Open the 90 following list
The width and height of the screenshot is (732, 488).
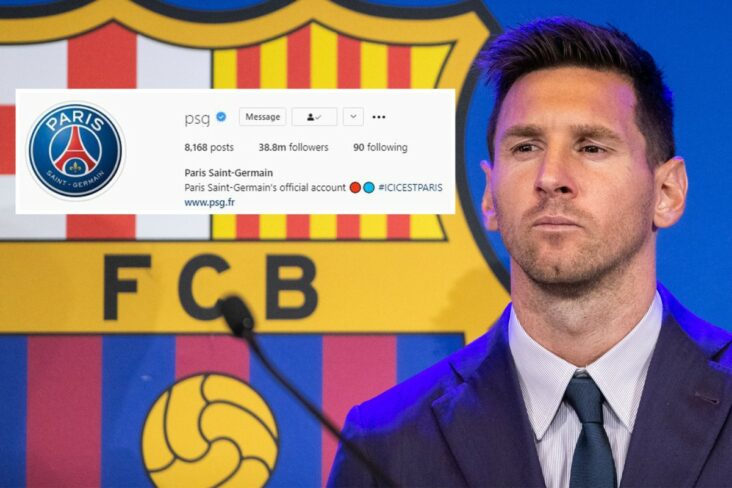coord(380,148)
